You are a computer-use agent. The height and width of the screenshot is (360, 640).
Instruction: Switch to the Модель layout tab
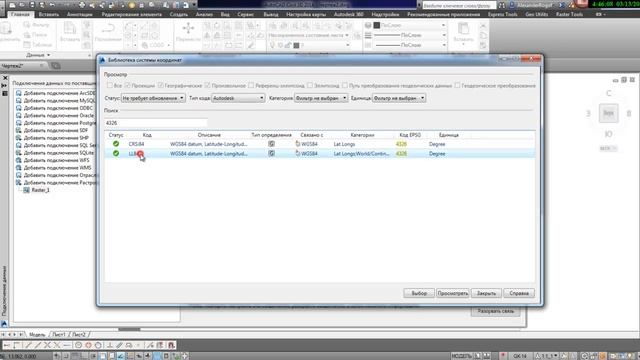pyautogui.click(x=37, y=335)
